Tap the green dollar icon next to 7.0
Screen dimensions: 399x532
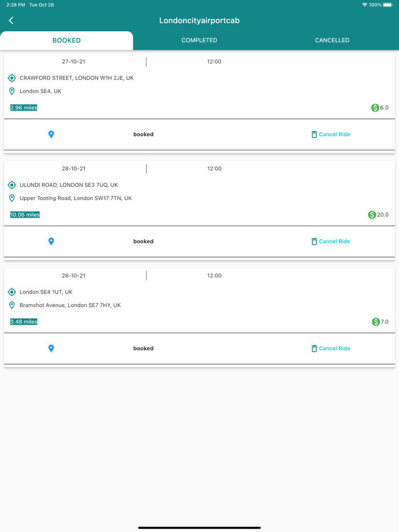(376, 322)
